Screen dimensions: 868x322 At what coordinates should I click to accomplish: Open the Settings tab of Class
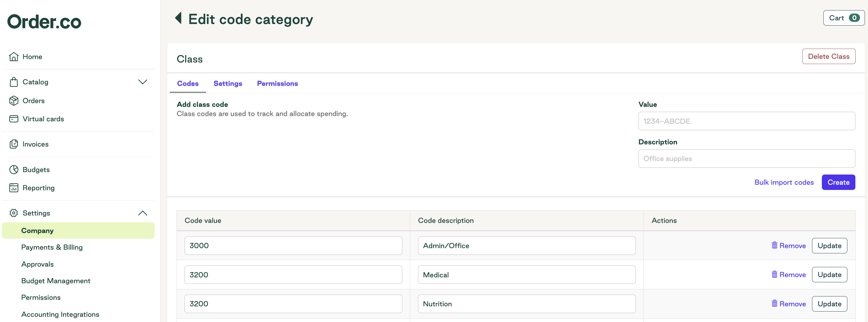pos(228,84)
